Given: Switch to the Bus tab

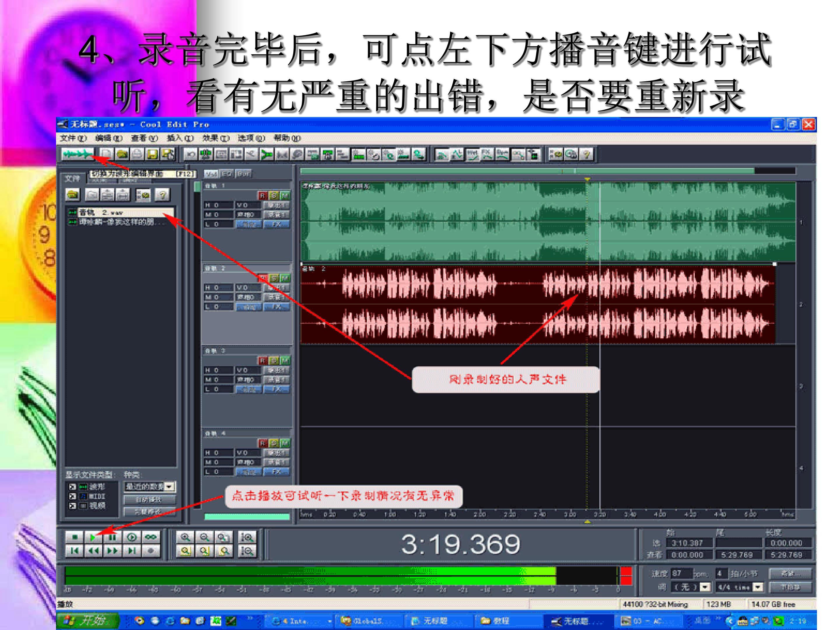Looking at the screenshot, I should click(x=243, y=174).
